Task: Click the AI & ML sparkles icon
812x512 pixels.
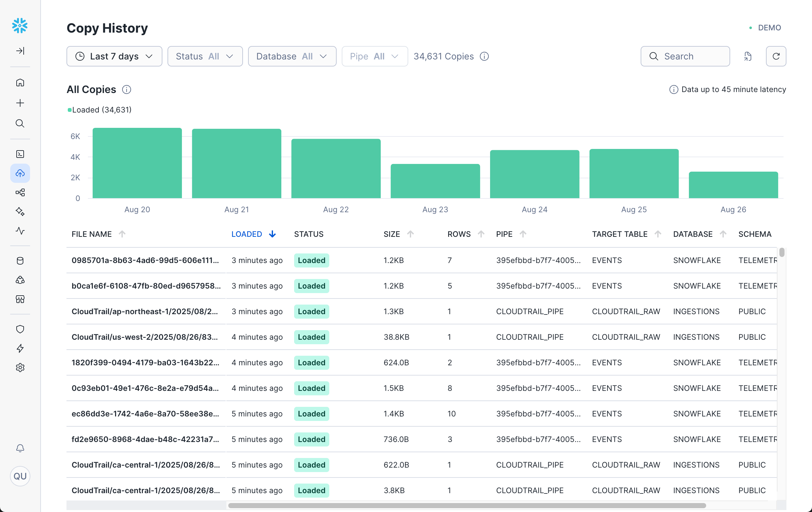Action: [x=20, y=212]
